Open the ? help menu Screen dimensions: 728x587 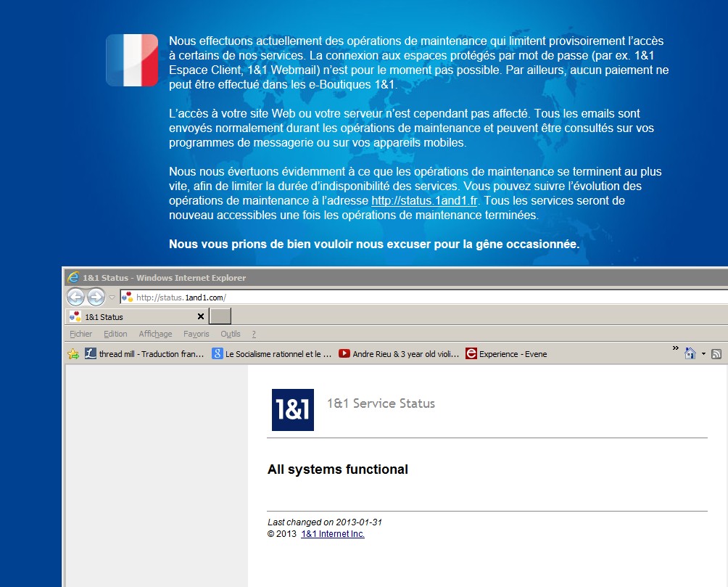[254, 334]
